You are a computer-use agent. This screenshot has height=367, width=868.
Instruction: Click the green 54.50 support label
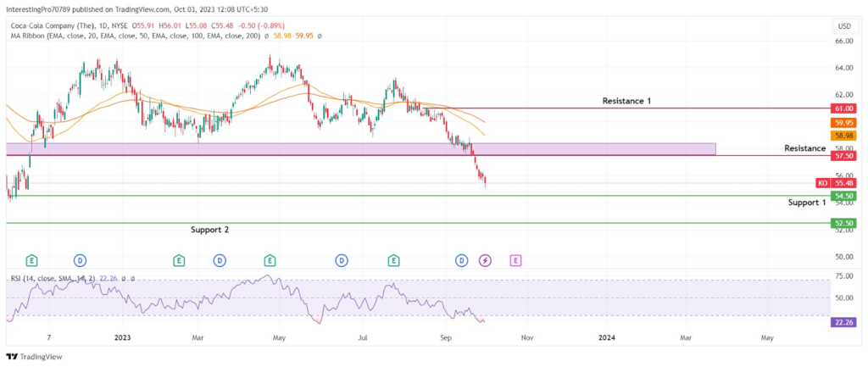[x=844, y=196]
